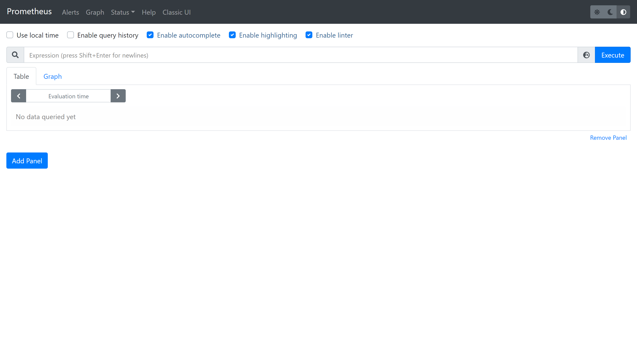Switch to light theme with sun icon
637x364 pixels.
click(x=597, y=12)
